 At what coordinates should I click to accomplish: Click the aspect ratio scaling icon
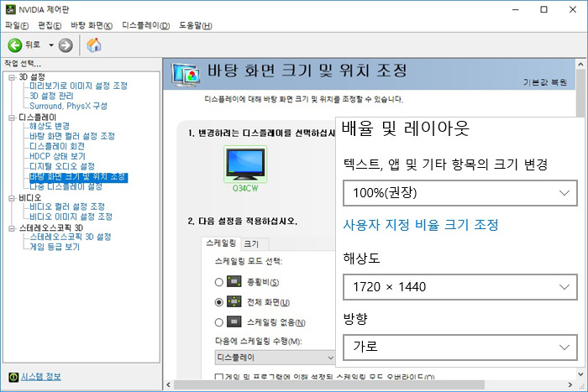[x=234, y=281]
